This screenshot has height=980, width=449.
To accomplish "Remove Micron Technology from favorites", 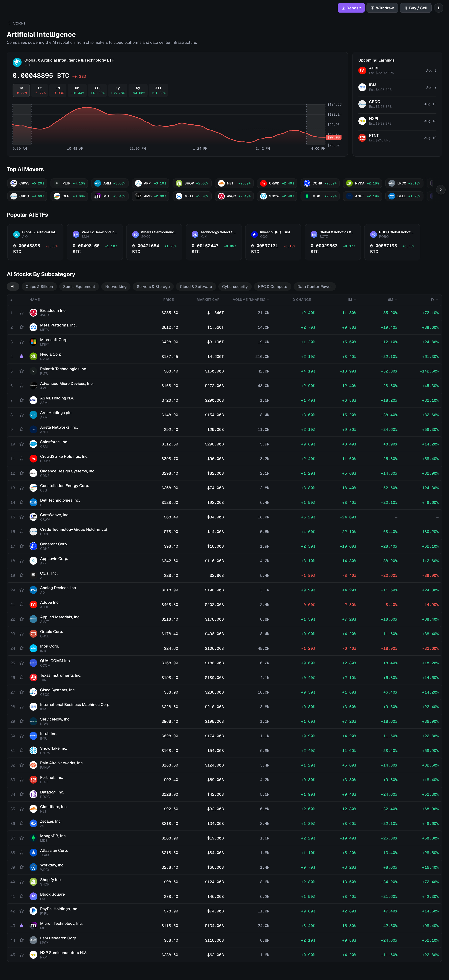I will pyautogui.click(x=22, y=926).
